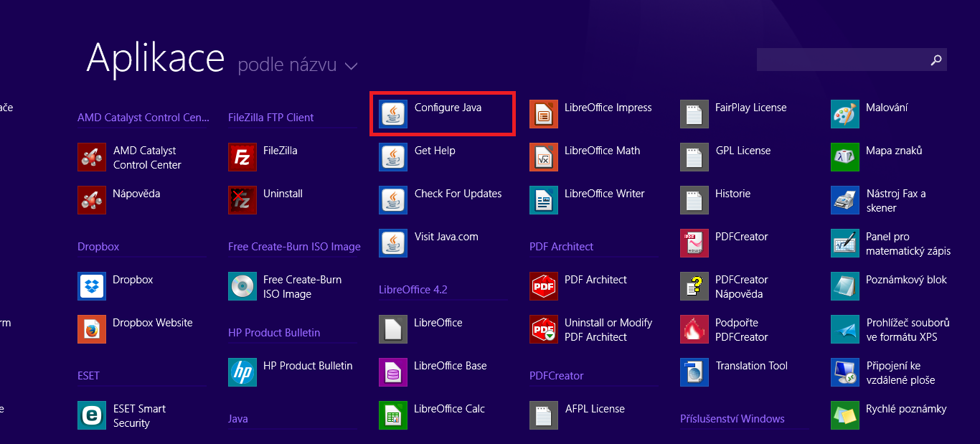
Task: Launch the HP Product Bulletin icon
Action: pyautogui.click(x=242, y=372)
